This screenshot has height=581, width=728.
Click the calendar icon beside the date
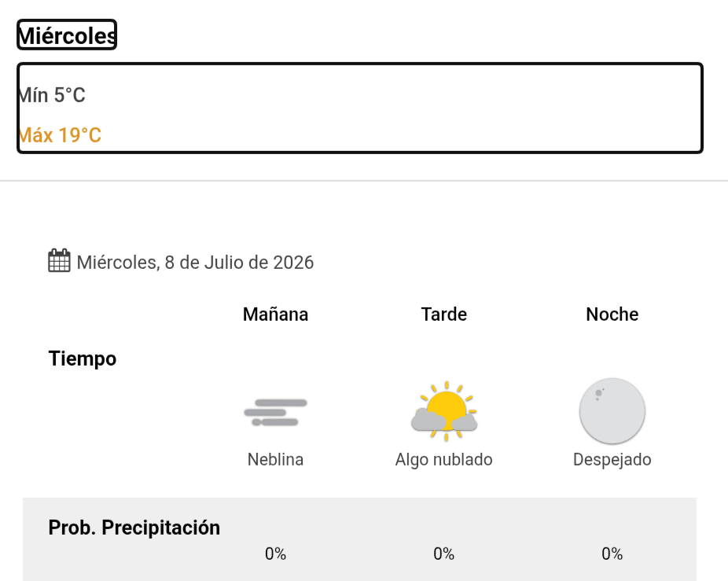(x=60, y=260)
